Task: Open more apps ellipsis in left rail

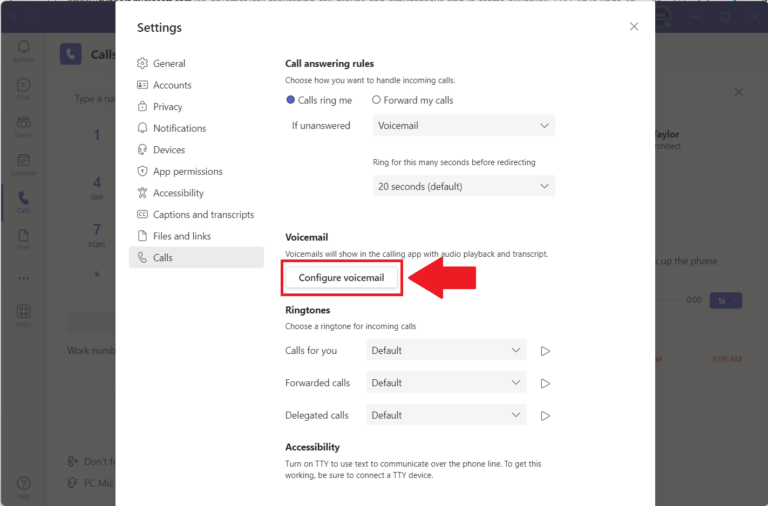Action: click(x=24, y=278)
